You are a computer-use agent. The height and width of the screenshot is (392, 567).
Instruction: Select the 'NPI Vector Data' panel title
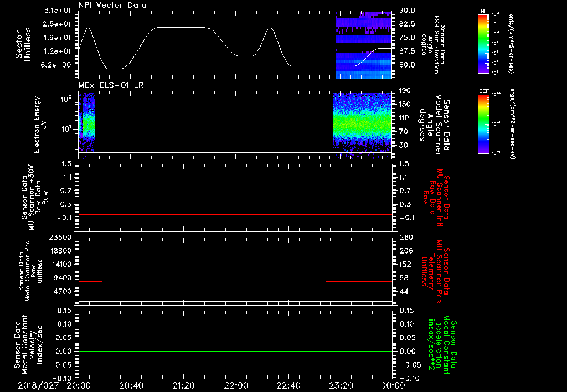(112, 5)
